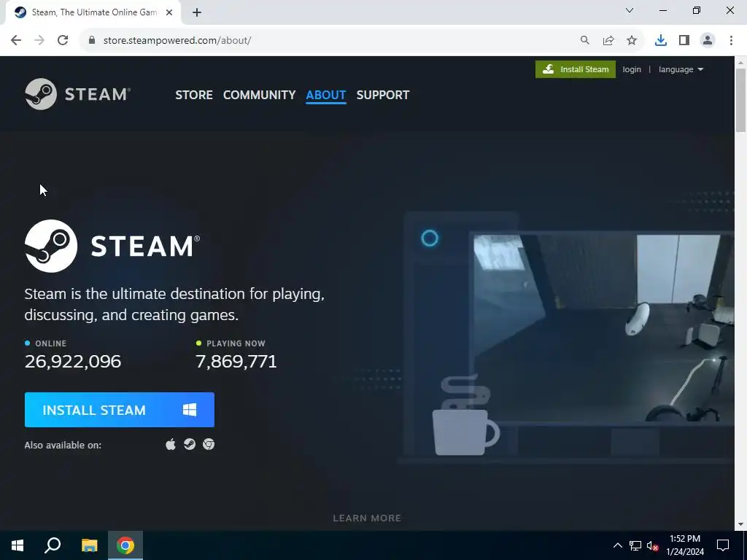Open the COMMUNITY menu
747x560 pixels.
point(259,95)
